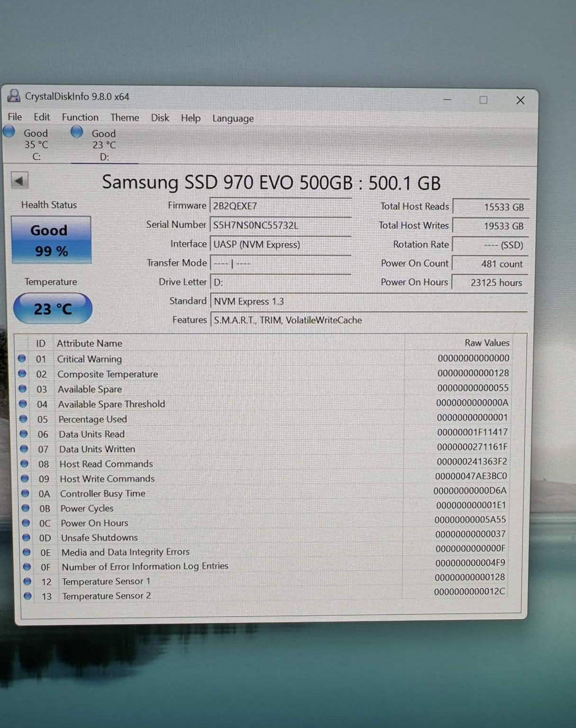
Task: Open the Language menu
Action: (x=233, y=118)
